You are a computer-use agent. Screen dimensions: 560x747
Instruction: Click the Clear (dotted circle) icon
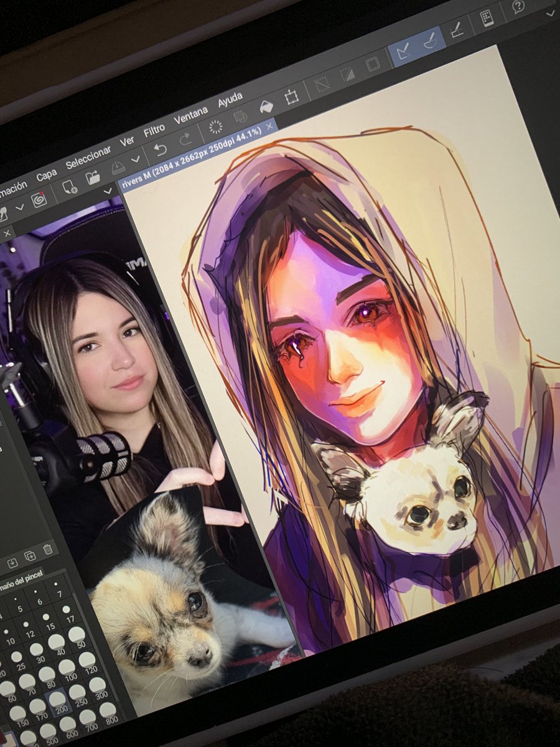(x=215, y=126)
